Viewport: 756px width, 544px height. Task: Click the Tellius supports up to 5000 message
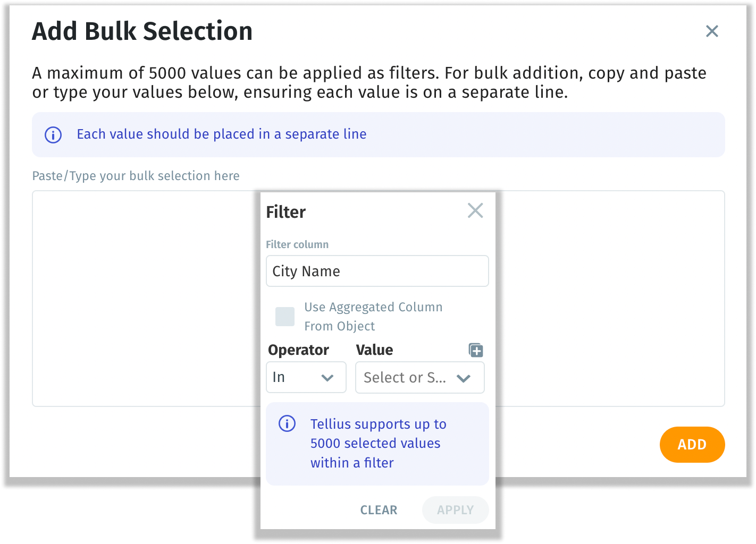[x=377, y=444]
